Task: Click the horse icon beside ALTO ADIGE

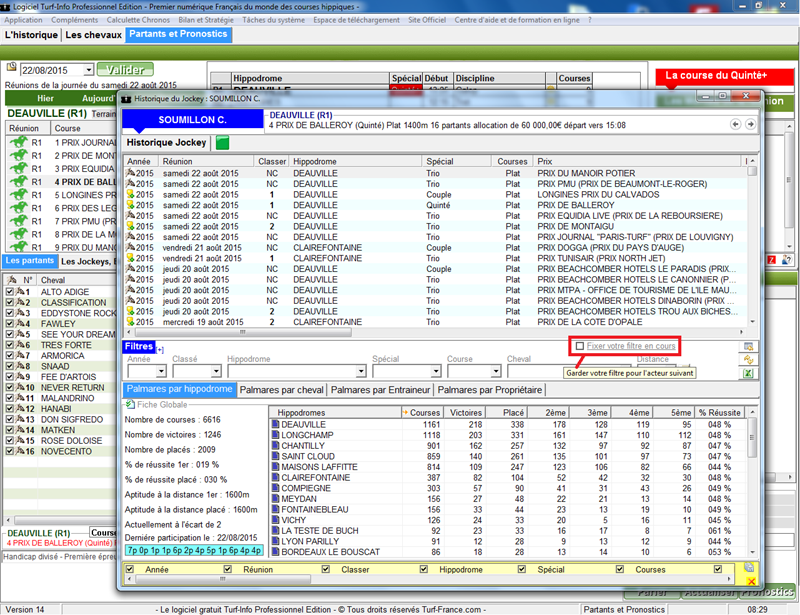Action: tap(20, 291)
